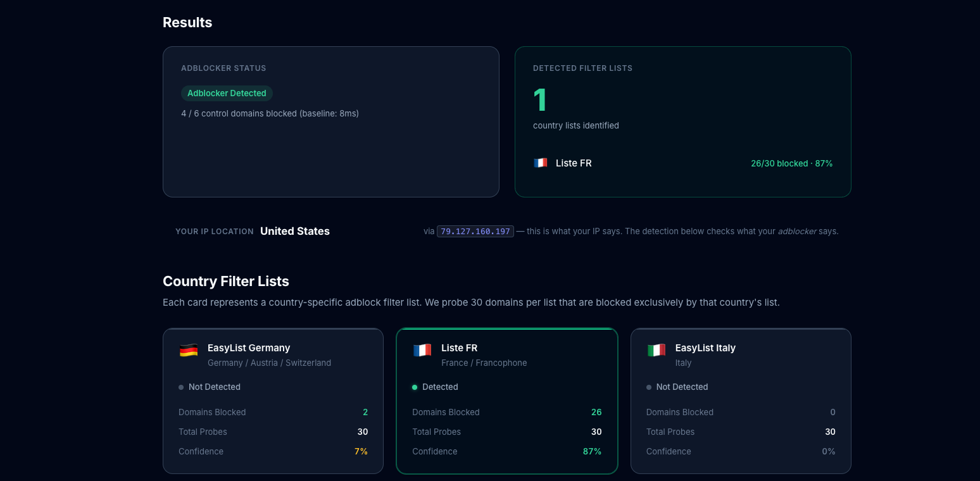Click the green Adblocker Detected badge
Image resolution: width=980 pixels, height=481 pixels.
(227, 93)
